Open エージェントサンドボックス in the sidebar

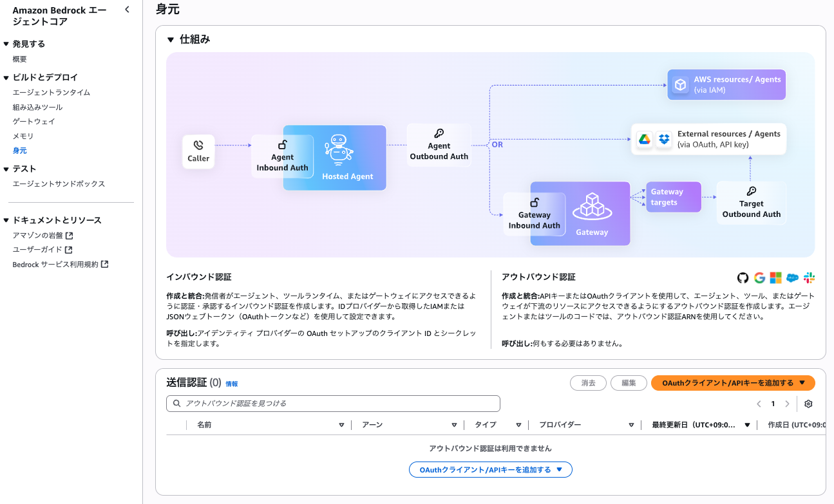59,183
